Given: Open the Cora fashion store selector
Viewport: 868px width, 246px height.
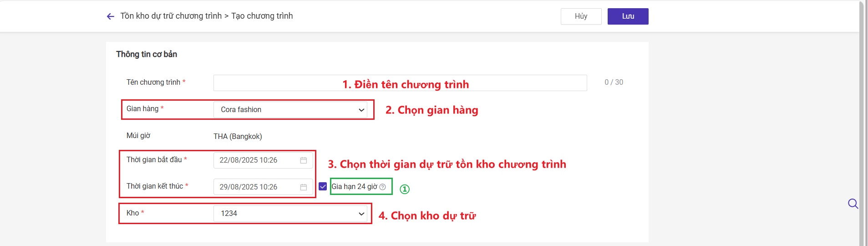Looking at the screenshot, I should pos(290,110).
